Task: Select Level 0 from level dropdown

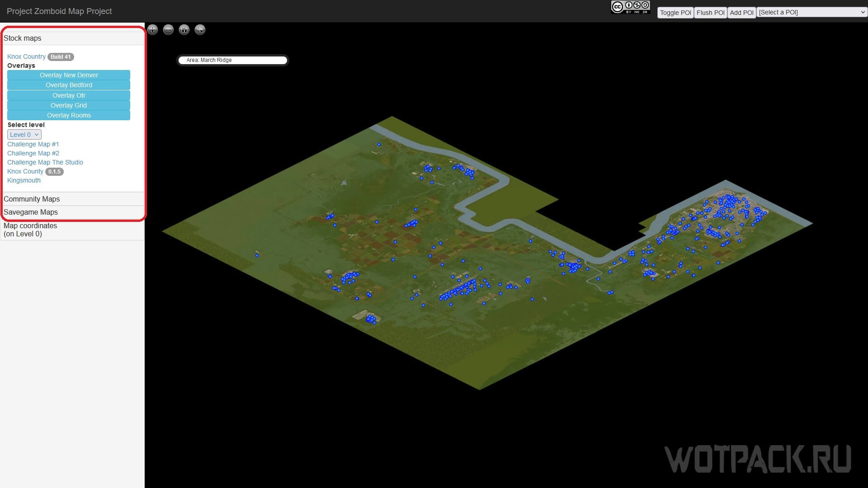Action: (24, 134)
